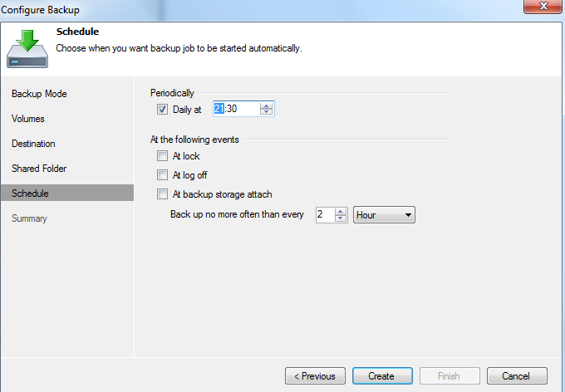The height and width of the screenshot is (392, 565).
Task: Open the Shared Folder step
Action: tap(39, 169)
